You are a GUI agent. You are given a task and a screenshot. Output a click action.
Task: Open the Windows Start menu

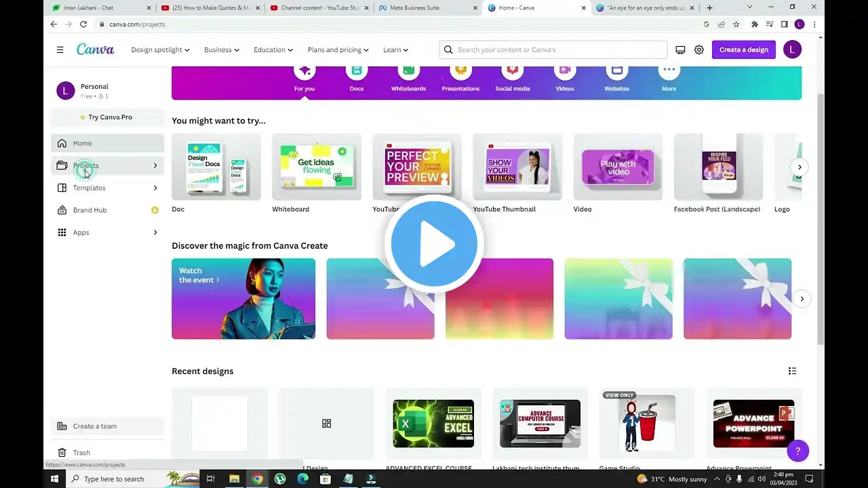[55, 479]
